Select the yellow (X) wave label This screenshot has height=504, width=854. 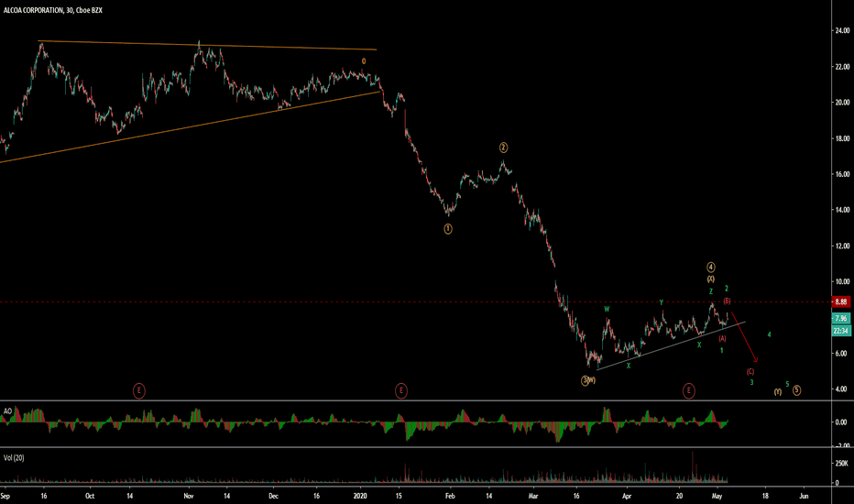pos(711,279)
